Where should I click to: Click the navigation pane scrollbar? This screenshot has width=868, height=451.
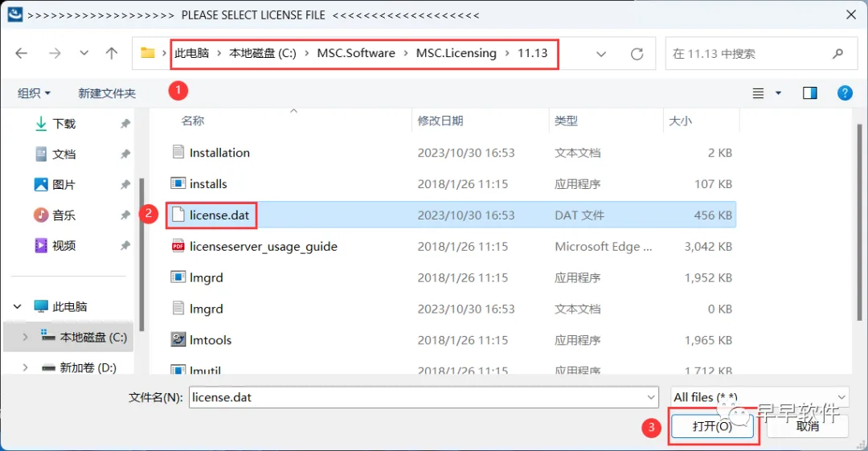141,255
